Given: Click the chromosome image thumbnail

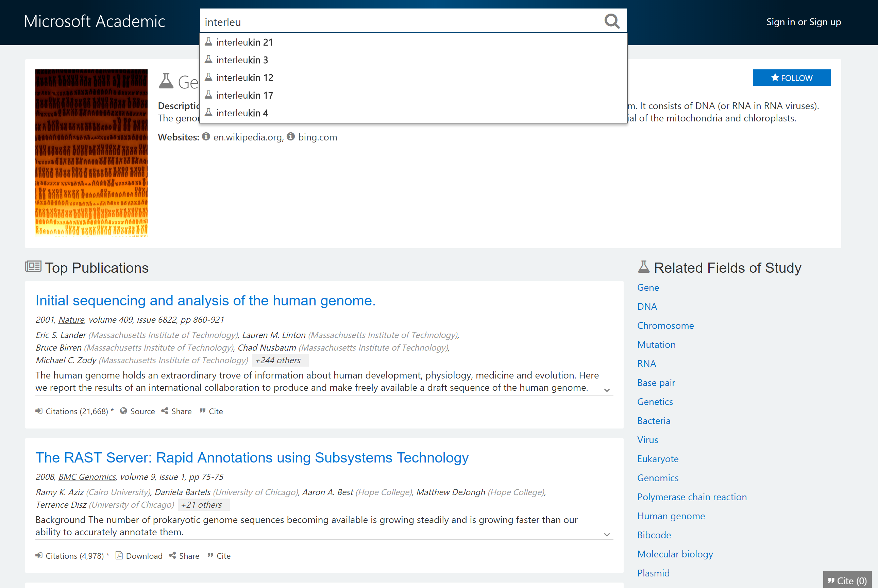Looking at the screenshot, I should 91,153.
